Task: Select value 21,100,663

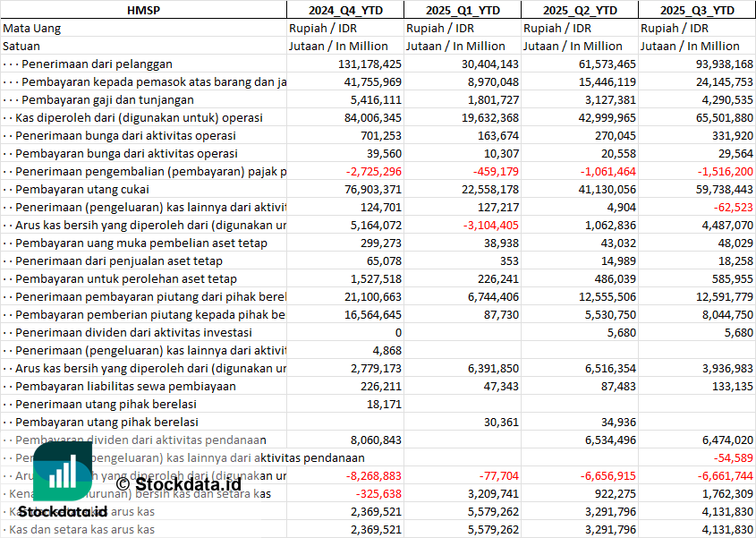Action: [x=373, y=296]
